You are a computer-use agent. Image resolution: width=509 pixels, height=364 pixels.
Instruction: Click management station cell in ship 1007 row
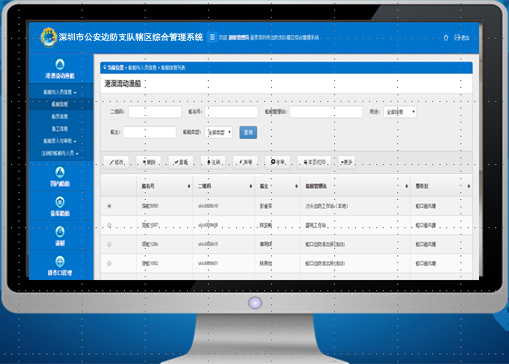(315, 225)
